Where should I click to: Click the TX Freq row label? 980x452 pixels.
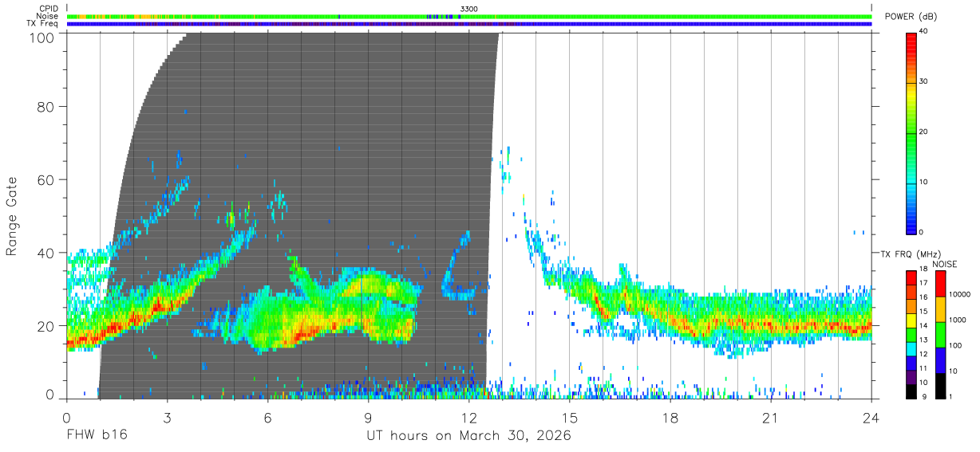[x=44, y=24]
